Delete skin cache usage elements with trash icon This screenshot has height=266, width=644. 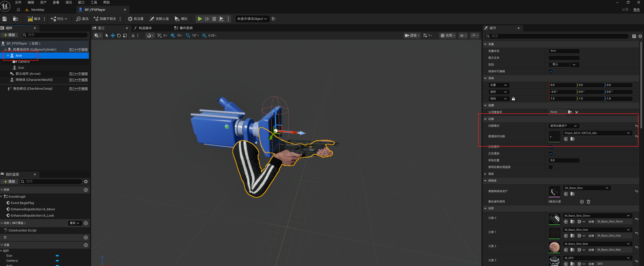(588, 202)
